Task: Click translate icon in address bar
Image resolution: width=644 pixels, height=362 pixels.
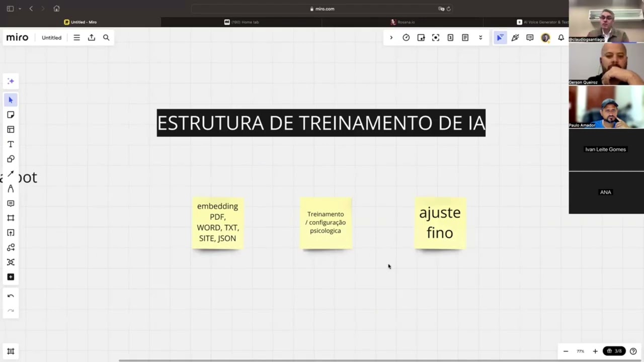Action: pyautogui.click(x=441, y=9)
